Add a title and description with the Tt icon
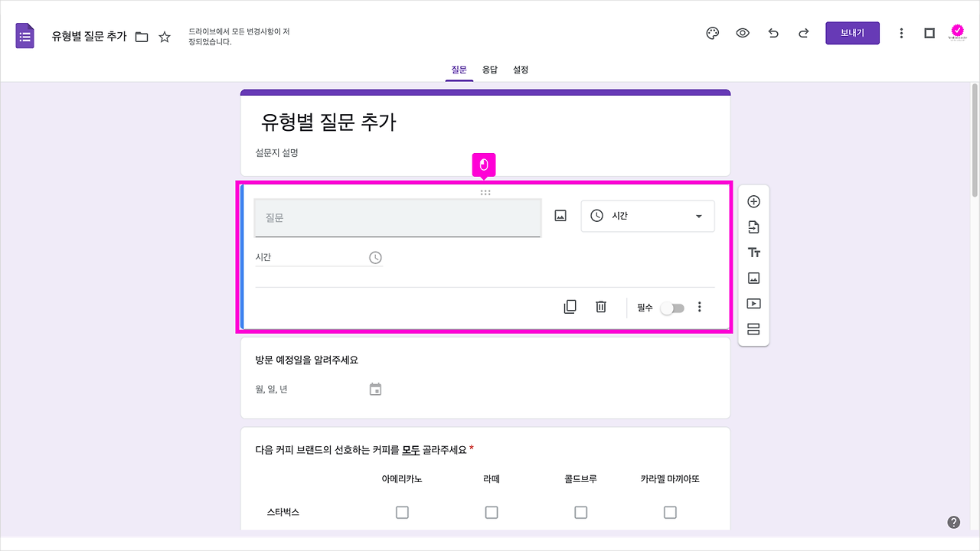The image size is (980, 551). click(x=753, y=252)
